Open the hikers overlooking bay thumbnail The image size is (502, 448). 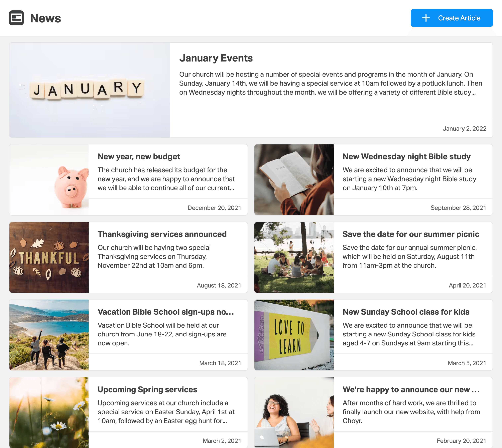click(x=49, y=335)
